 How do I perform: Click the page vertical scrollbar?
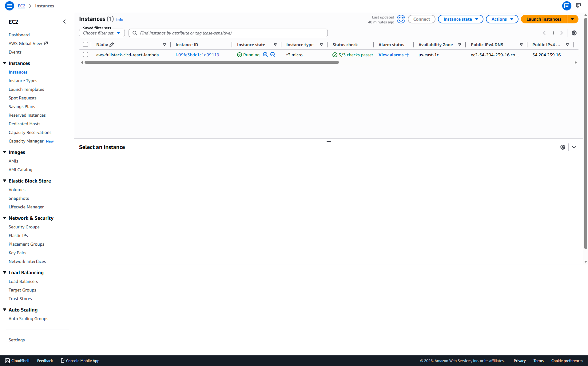coord(586,133)
